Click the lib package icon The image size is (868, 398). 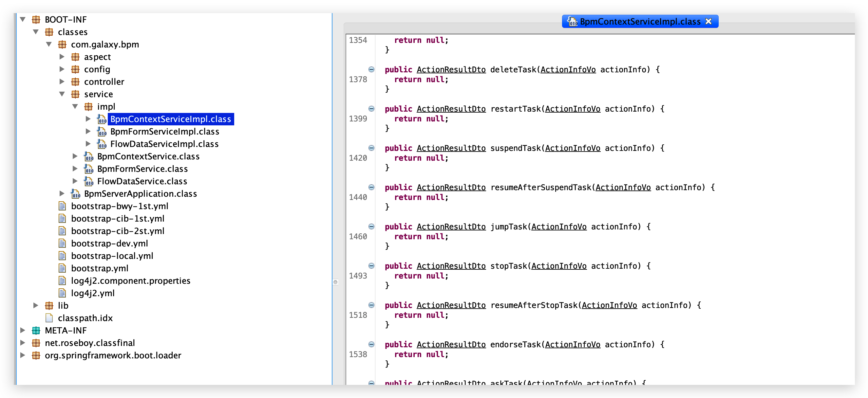click(x=49, y=306)
